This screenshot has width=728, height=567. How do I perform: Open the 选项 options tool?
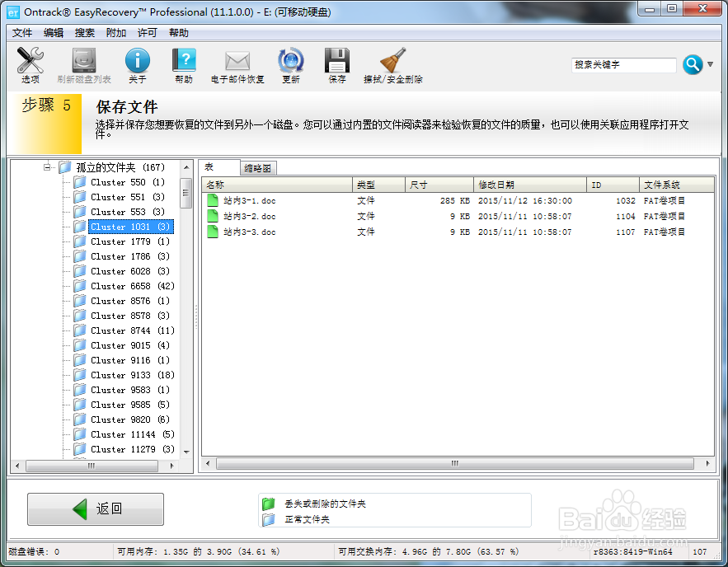31,65
